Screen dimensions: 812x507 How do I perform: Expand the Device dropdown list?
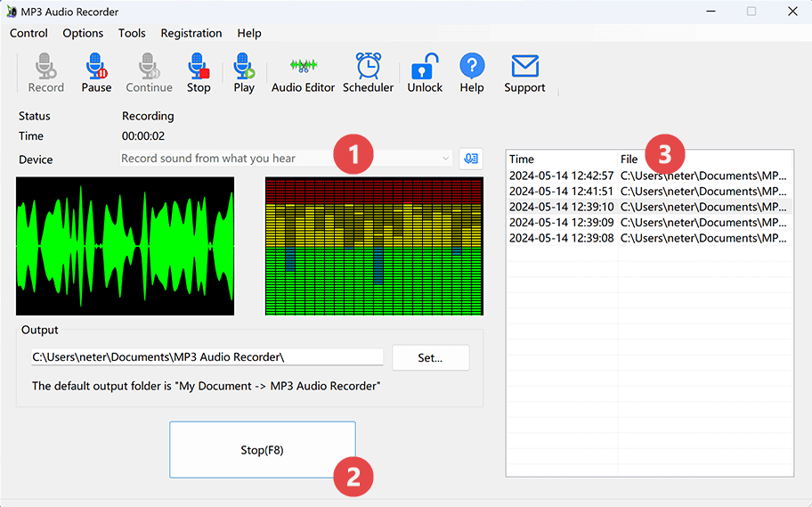445,159
